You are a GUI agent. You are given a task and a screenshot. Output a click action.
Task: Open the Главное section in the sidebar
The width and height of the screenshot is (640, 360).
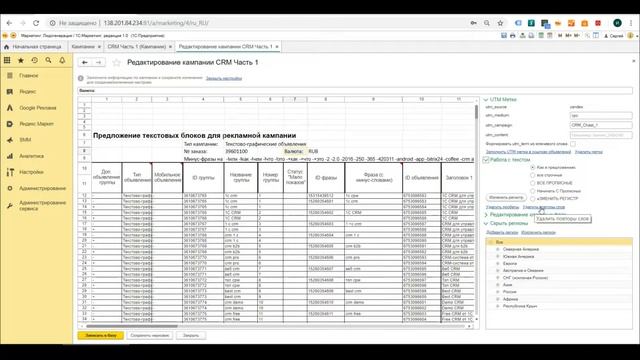28,76
